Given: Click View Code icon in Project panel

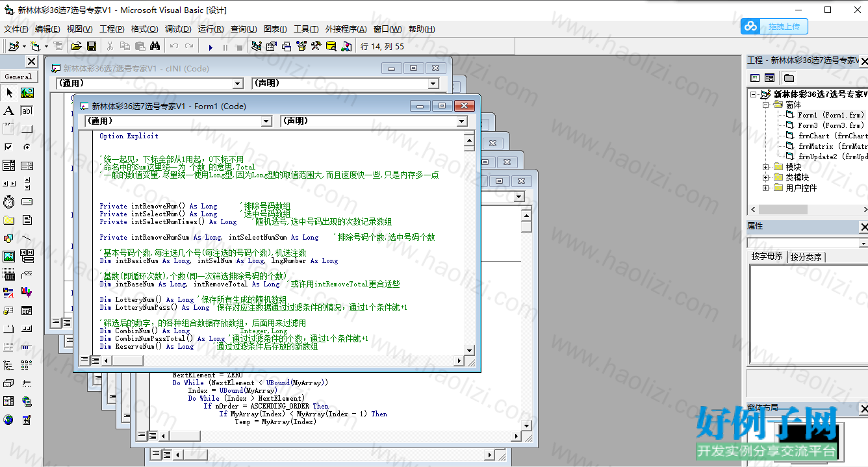Looking at the screenshot, I should (755, 78).
